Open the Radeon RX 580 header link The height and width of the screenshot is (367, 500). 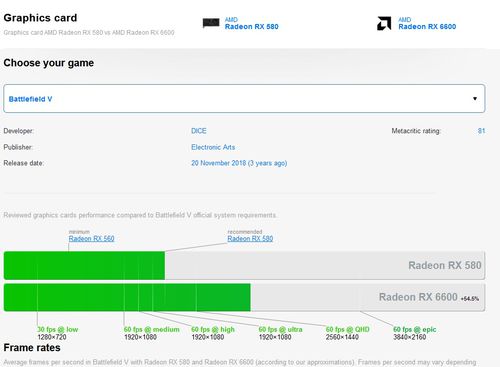[252, 27]
